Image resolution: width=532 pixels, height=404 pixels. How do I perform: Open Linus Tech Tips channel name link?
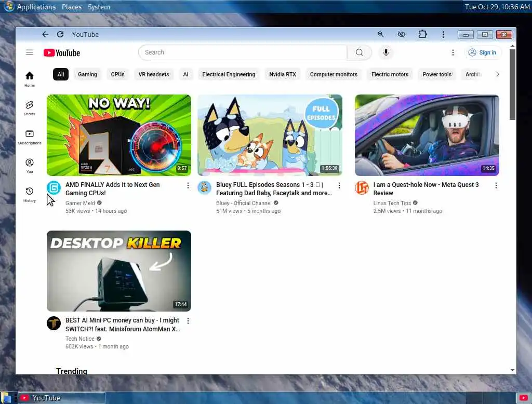[392, 203]
